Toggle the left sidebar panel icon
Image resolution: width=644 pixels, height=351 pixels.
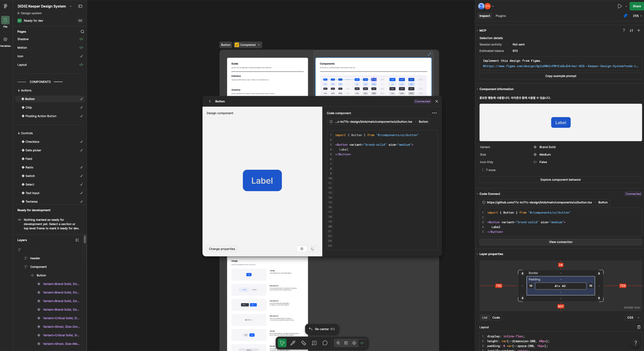tap(80, 6)
